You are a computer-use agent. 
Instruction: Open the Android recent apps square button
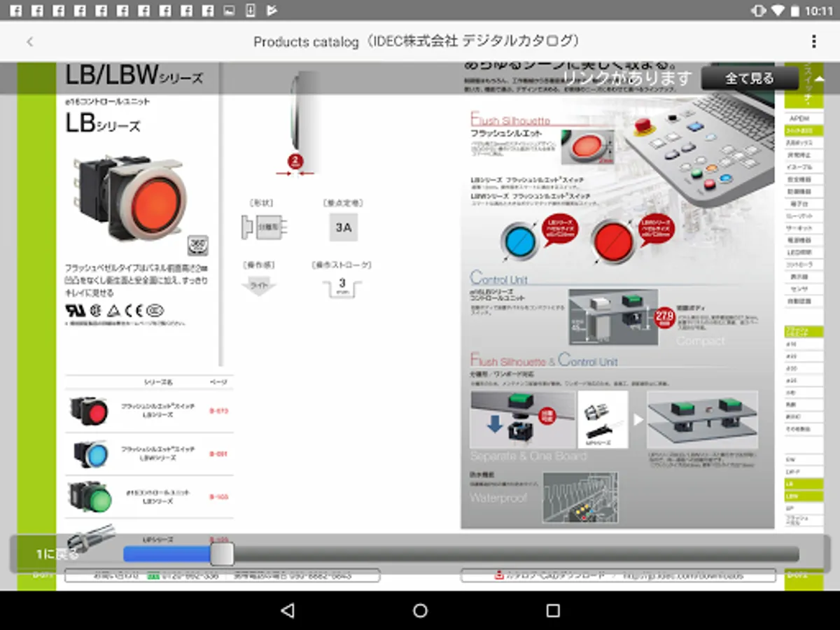(x=553, y=610)
